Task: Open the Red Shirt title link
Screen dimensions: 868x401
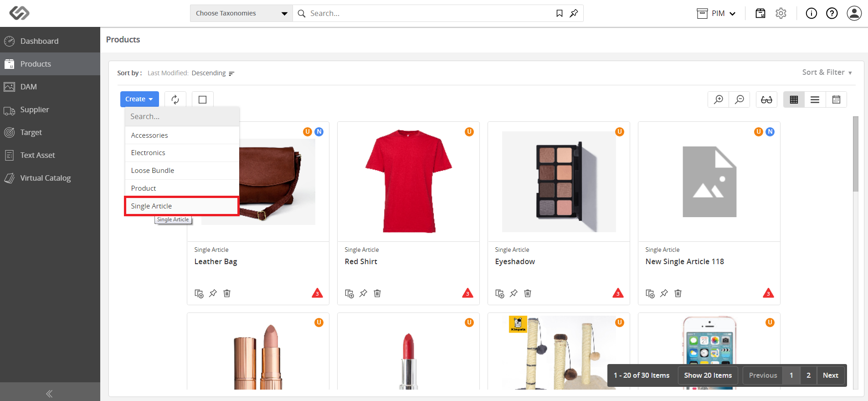Action: tap(361, 261)
